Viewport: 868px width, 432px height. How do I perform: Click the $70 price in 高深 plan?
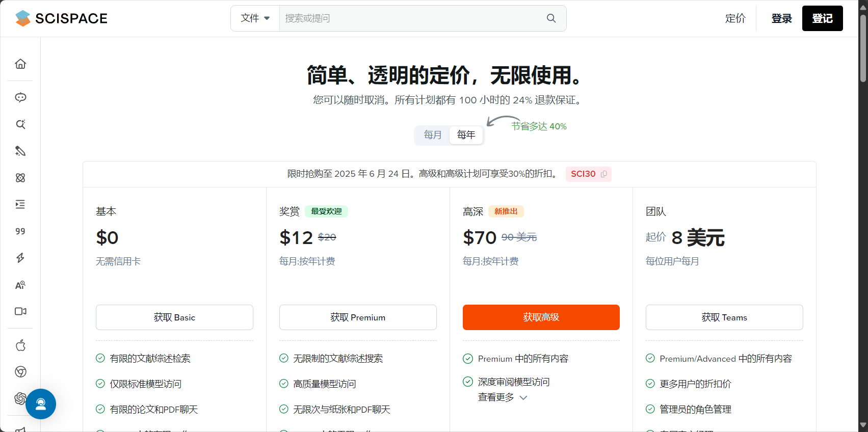[x=480, y=237]
